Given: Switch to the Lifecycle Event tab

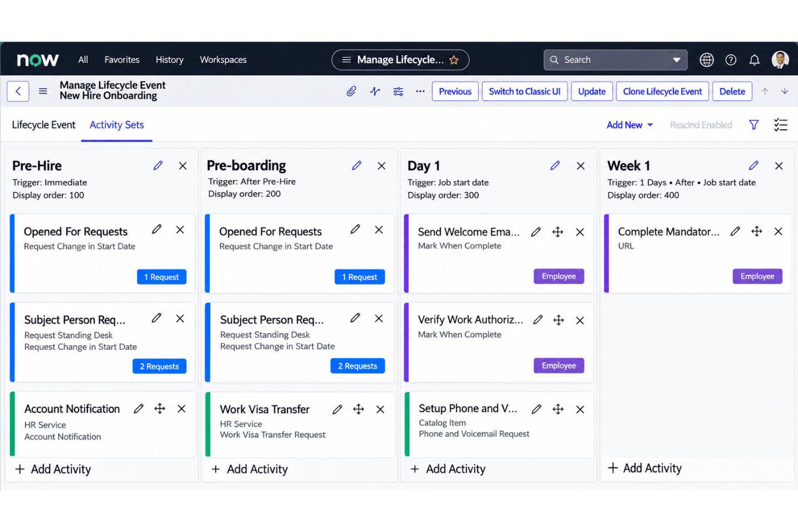Looking at the screenshot, I should tap(44, 125).
